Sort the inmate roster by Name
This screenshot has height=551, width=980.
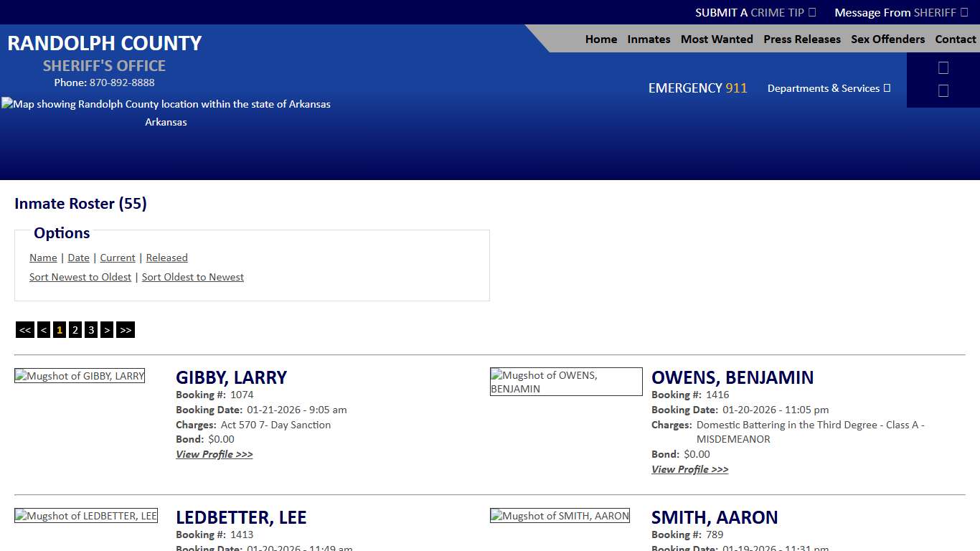(x=43, y=258)
